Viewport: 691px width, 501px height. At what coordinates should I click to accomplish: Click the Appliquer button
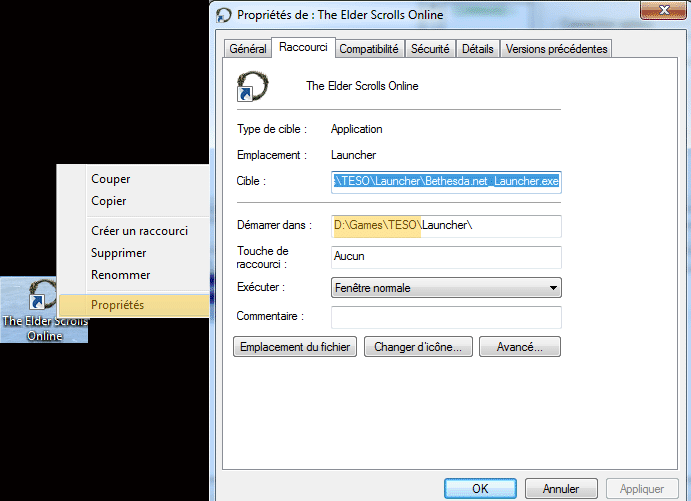[x=642, y=489]
